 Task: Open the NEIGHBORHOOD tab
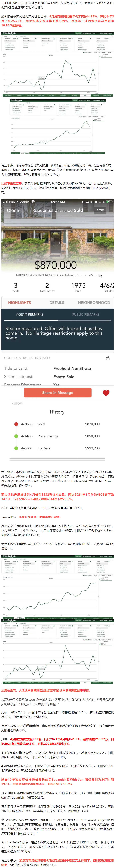[x=94, y=303]
